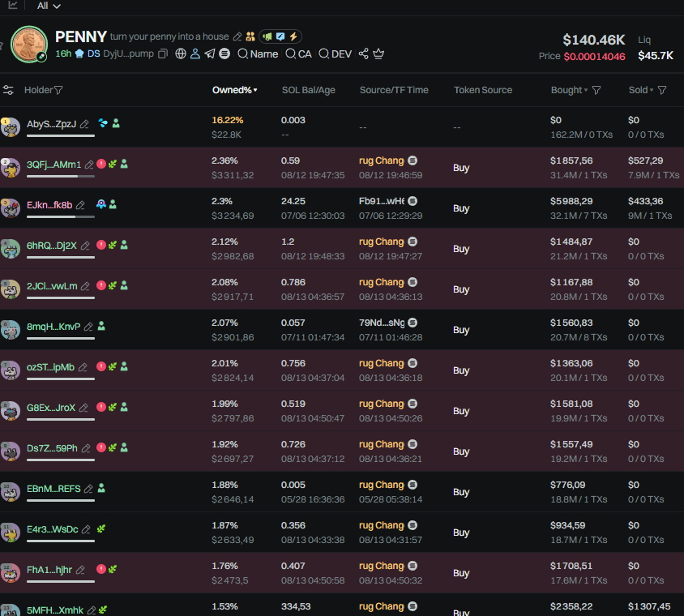Toggle the Bought column filter funnel
The image size is (684, 616).
[596, 90]
